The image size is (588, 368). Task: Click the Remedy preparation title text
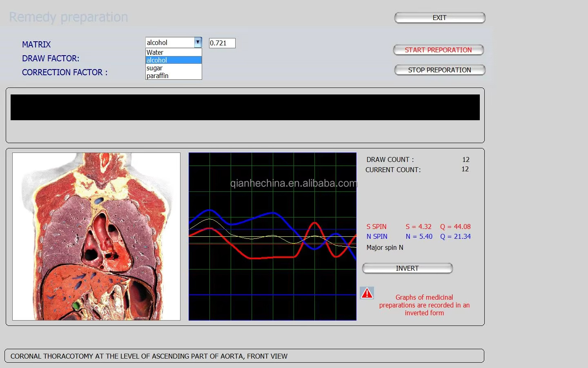coord(68,17)
